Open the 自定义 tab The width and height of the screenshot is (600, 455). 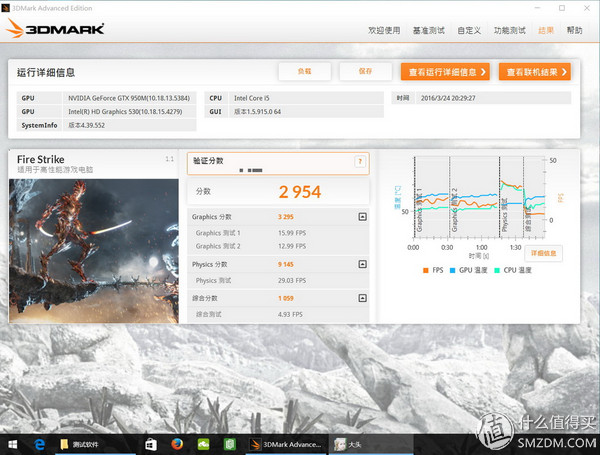coord(469,31)
